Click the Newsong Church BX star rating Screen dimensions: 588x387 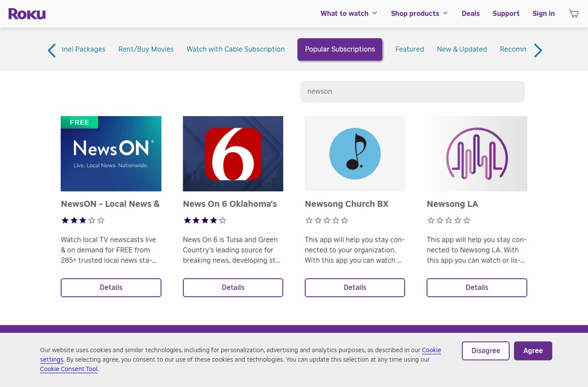(x=327, y=220)
